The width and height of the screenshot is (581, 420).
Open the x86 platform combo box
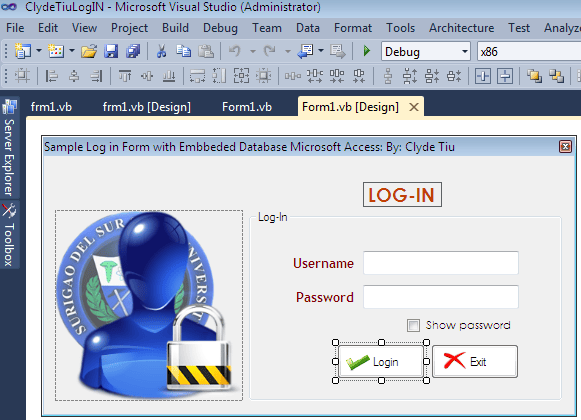529,51
